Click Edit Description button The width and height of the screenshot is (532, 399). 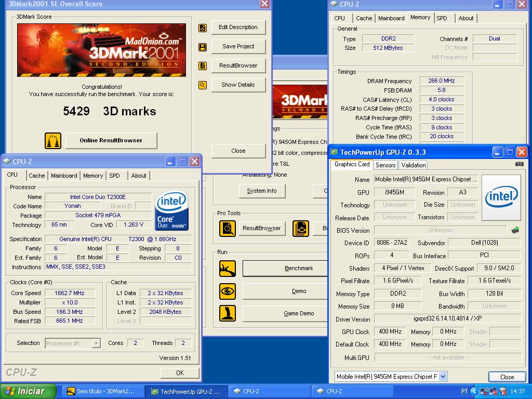coord(238,28)
